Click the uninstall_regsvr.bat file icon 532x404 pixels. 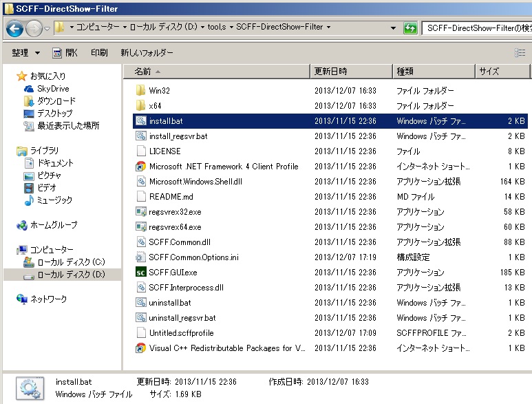[140, 317]
